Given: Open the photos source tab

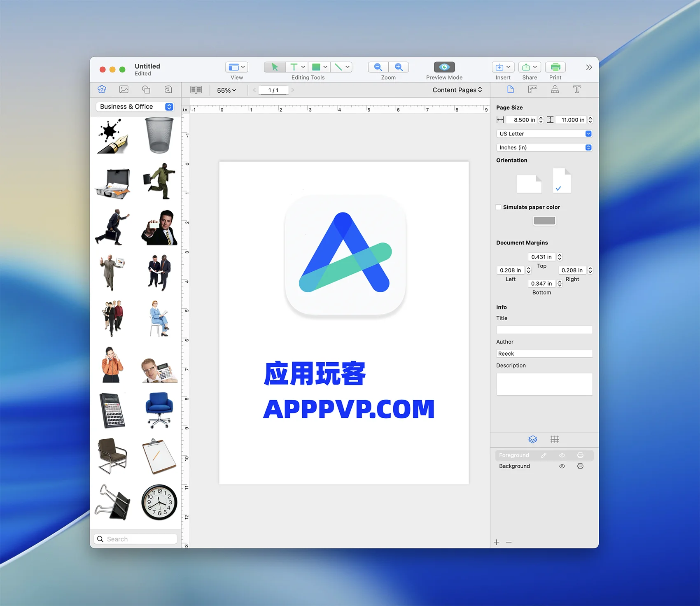Looking at the screenshot, I should pyautogui.click(x=124, y=89).
